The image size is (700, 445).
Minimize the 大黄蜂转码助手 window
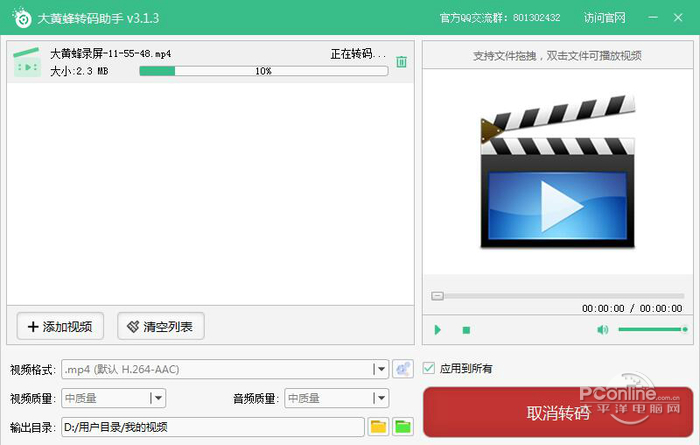pyautogui.click(x=653, y=17)
